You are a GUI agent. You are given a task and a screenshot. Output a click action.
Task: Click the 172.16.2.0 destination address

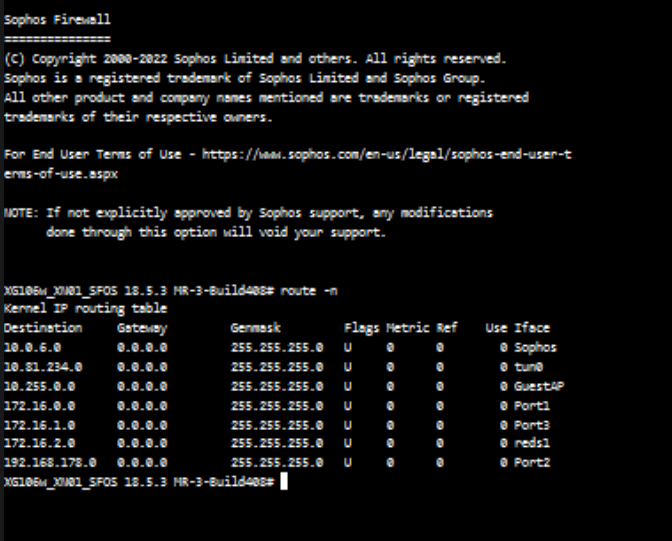(40, 444)
